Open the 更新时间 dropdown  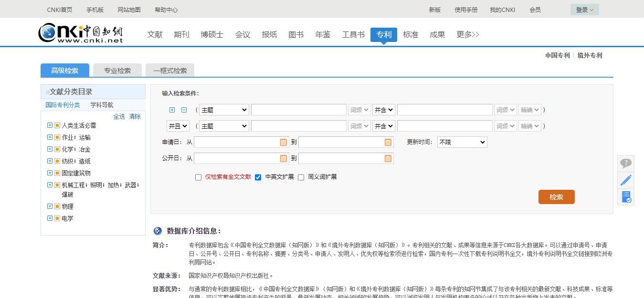point(462,142)
